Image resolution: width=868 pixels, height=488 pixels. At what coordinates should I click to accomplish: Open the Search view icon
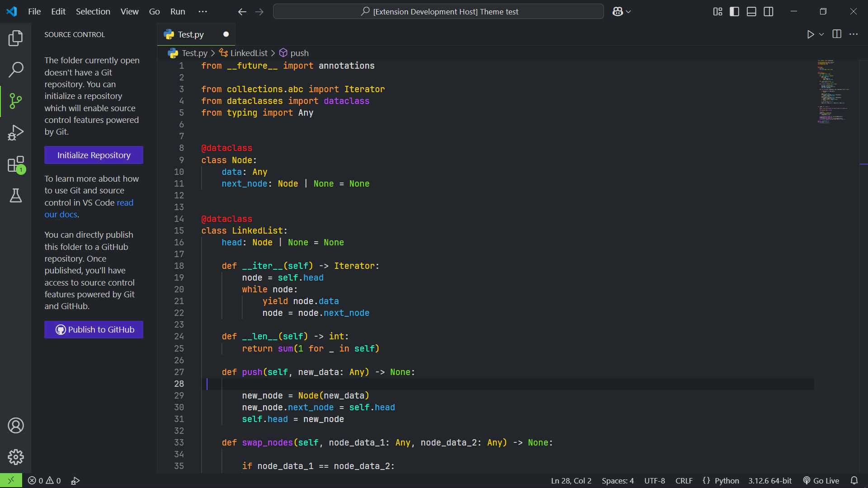16,70
